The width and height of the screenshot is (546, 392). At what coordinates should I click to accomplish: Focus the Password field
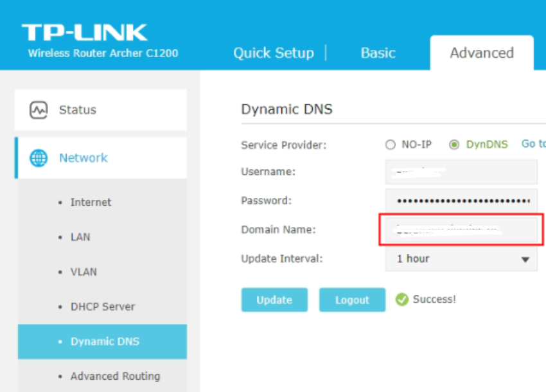(x=461, y=200)
